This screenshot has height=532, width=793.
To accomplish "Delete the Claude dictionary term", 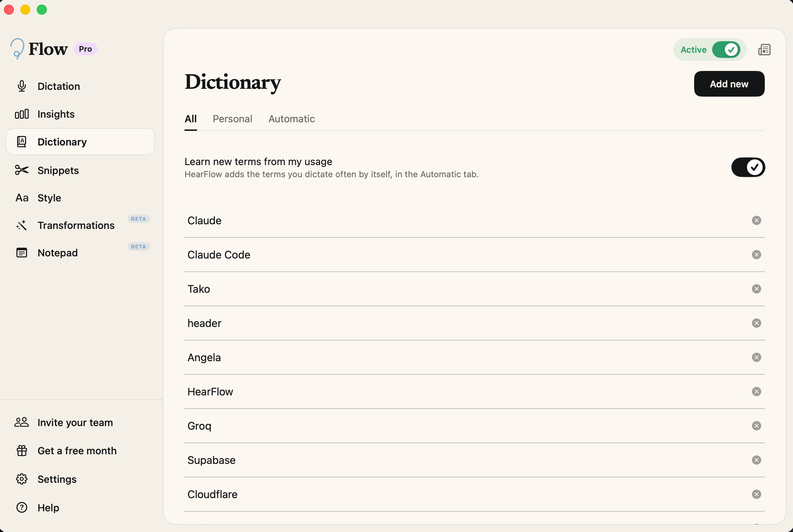I will coord(757,220).
